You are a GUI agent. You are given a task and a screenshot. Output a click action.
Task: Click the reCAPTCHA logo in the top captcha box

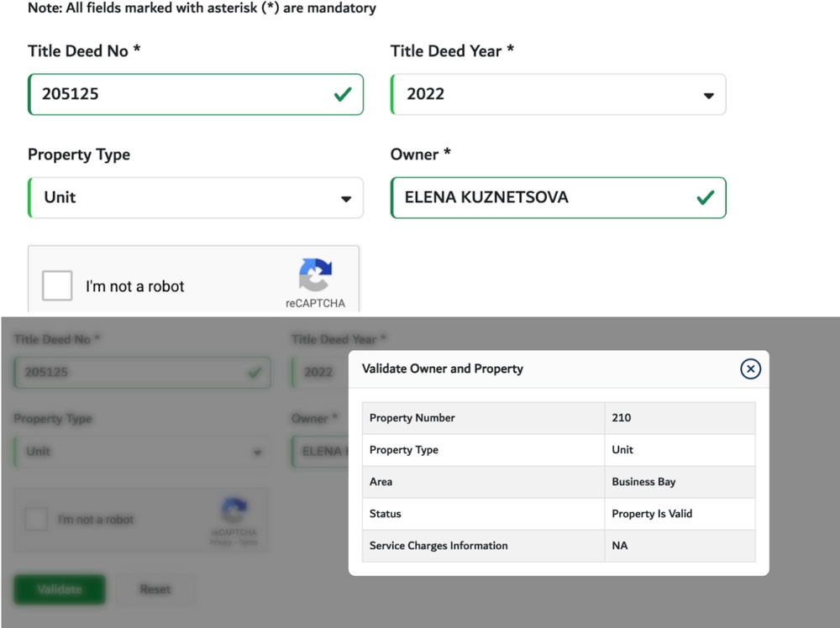[315, 275]
